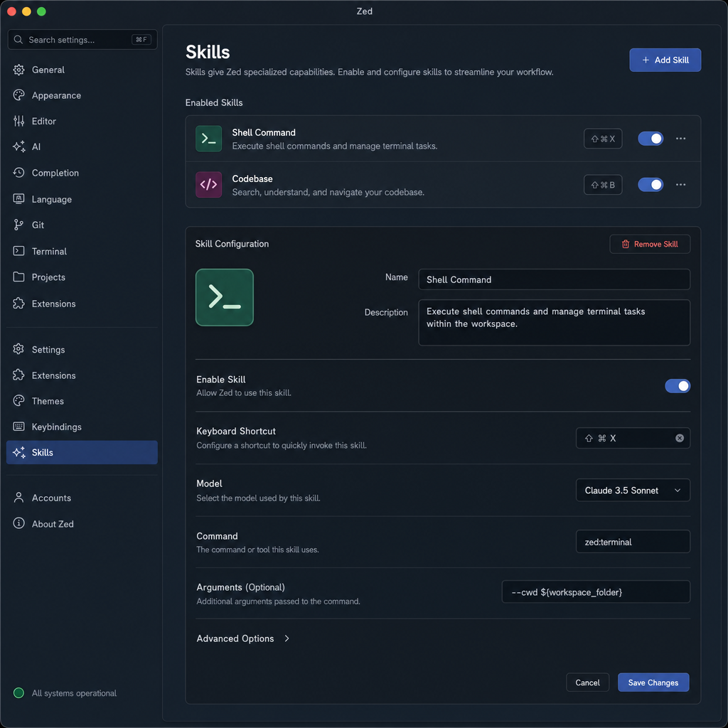
Task: Click the Codebase title in enabled list
Action: click(252, 178)
